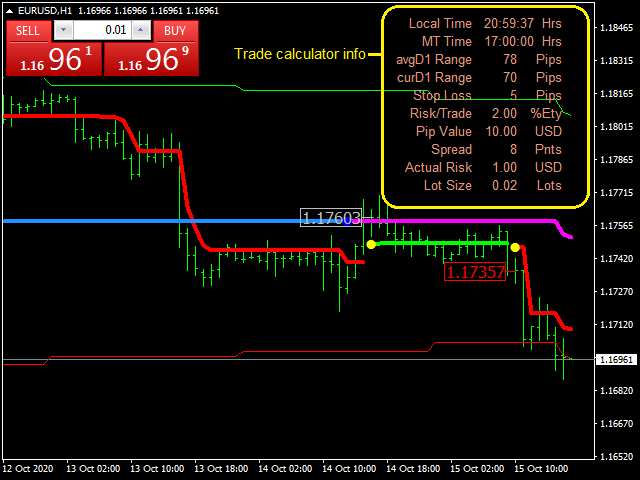The height and width of the screenshot is (480, 640).
Task: Click the EURUSD,H1 chart title text
Action: coord(45,11)
